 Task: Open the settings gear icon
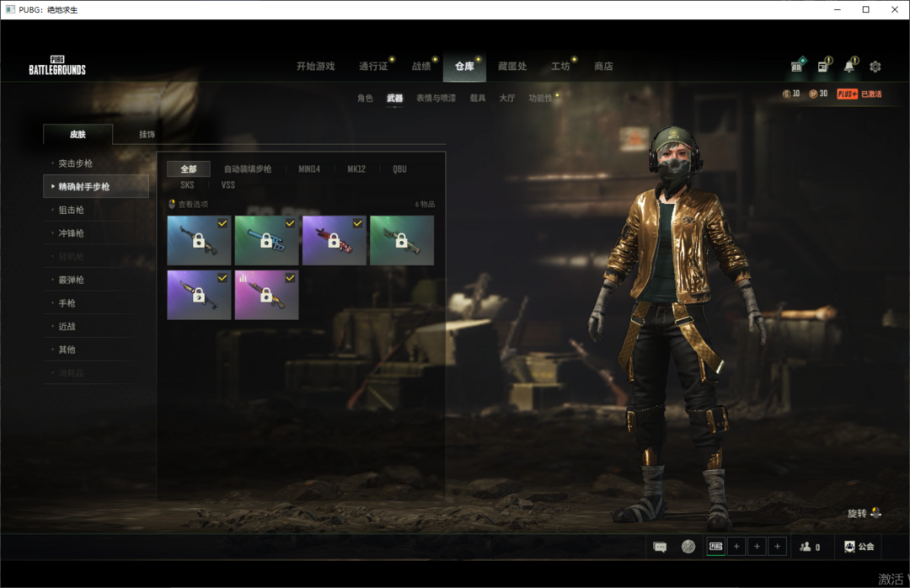pos(875,67)
